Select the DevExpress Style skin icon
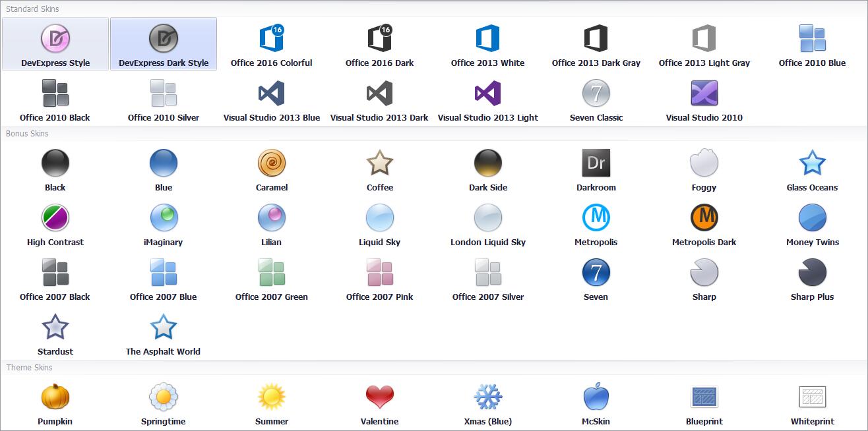Viewport: 868px width, 431px height. [x=55, y=38]
